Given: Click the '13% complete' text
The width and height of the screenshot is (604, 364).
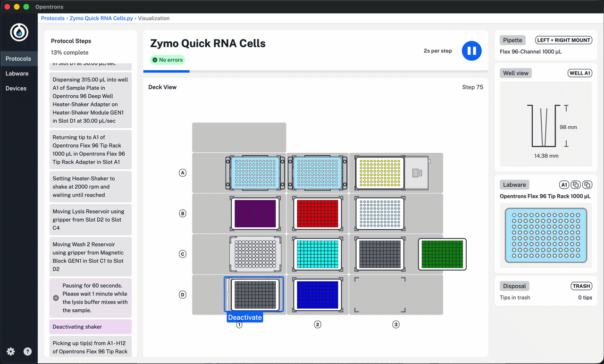Looking at the screenshot, I should (70, 53).
